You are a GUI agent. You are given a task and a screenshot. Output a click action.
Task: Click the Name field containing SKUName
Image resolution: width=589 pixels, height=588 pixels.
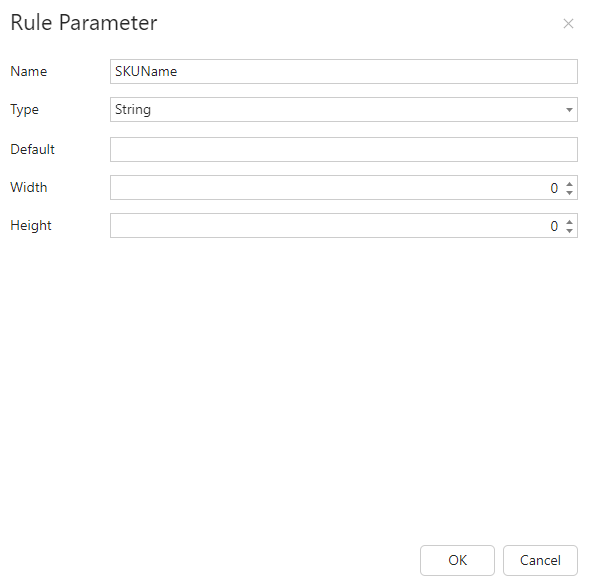pos(344,71)
